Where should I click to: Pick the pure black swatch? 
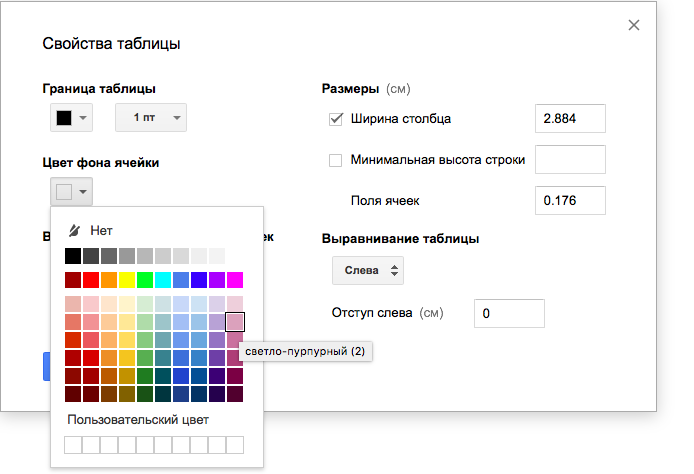[x=73, y=256]
